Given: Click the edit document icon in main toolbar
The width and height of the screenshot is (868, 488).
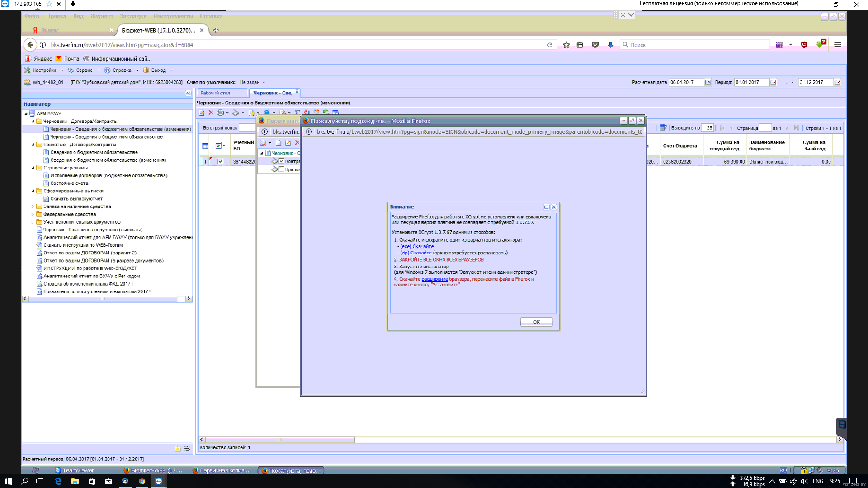Looking at the screenshot, I should pos(202,113).
